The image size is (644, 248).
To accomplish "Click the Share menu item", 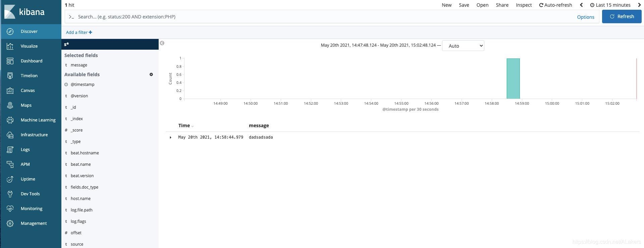I will point(502,5).
